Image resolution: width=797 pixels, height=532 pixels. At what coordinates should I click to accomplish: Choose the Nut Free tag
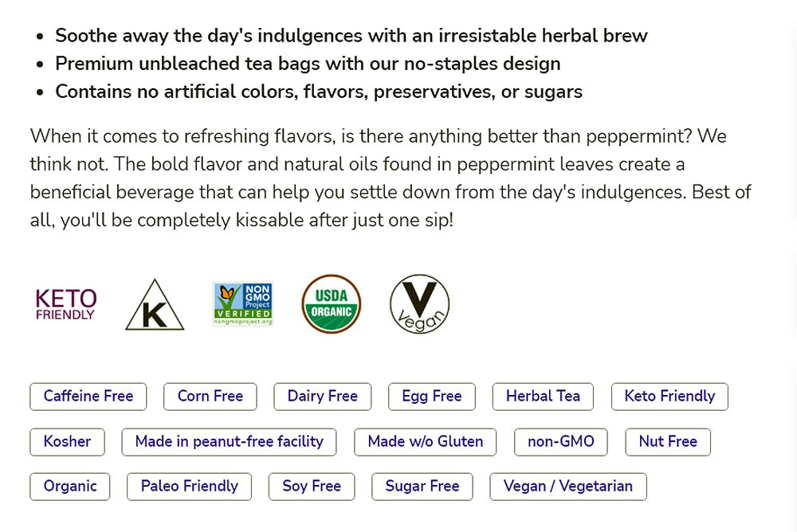668,442
